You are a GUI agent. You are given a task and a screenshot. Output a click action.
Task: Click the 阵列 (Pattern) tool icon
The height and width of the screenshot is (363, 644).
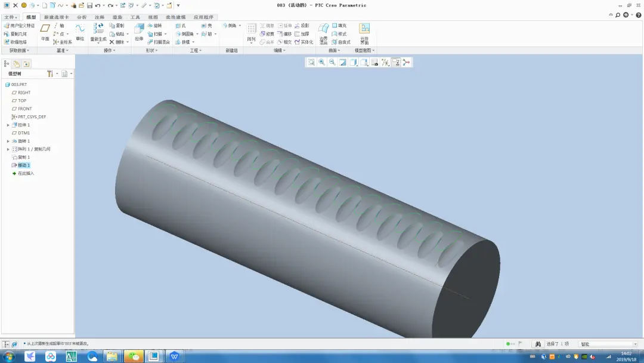(251, 33)
